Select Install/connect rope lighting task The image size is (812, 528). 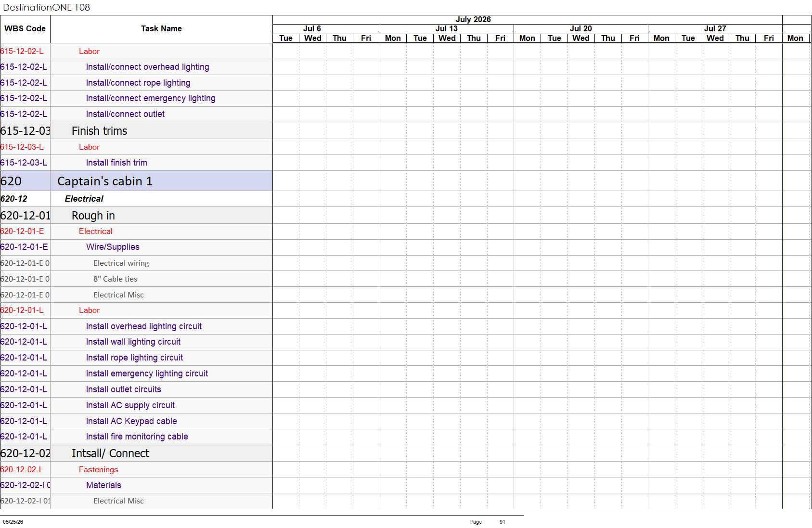pyautogui.click(x=138, y=83)
